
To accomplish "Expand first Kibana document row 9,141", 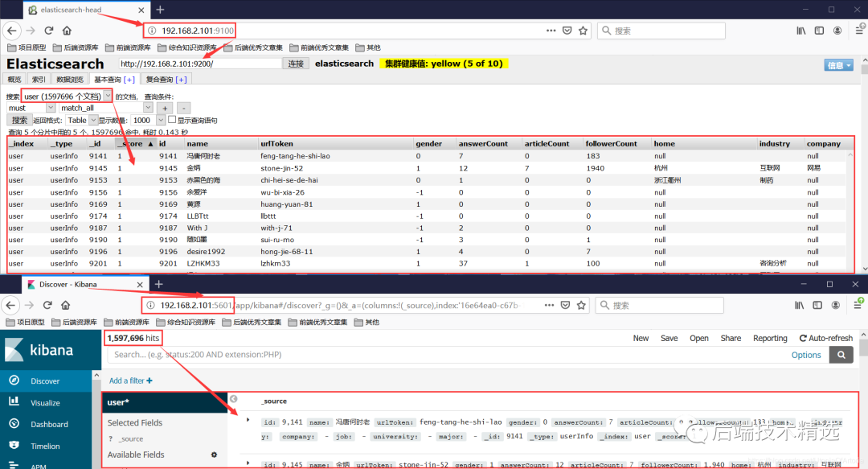I will [x=248, y=420].
